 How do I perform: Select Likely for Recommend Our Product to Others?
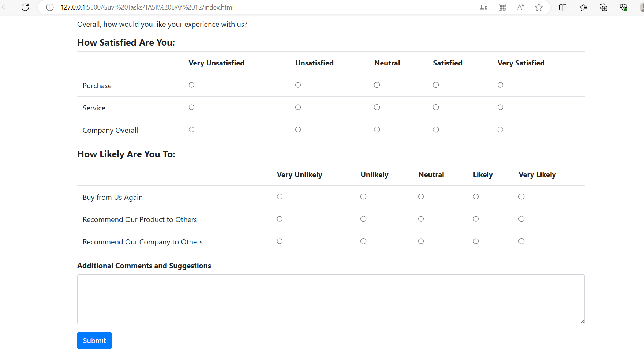[475, 219]
